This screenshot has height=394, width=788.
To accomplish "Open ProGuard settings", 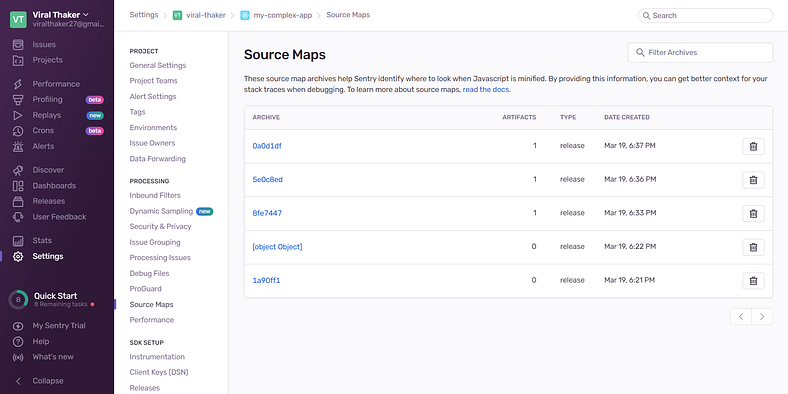I will click(x=145, y=289).
